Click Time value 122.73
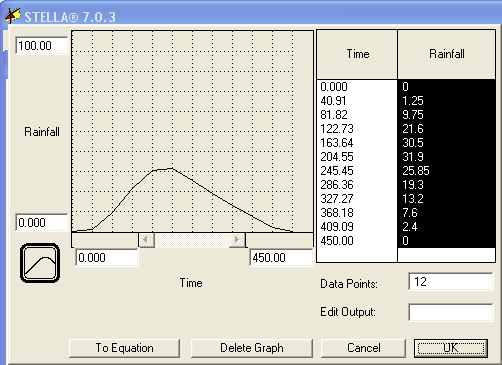Screen dimensions: 502x365 click(x=337, y=129)
